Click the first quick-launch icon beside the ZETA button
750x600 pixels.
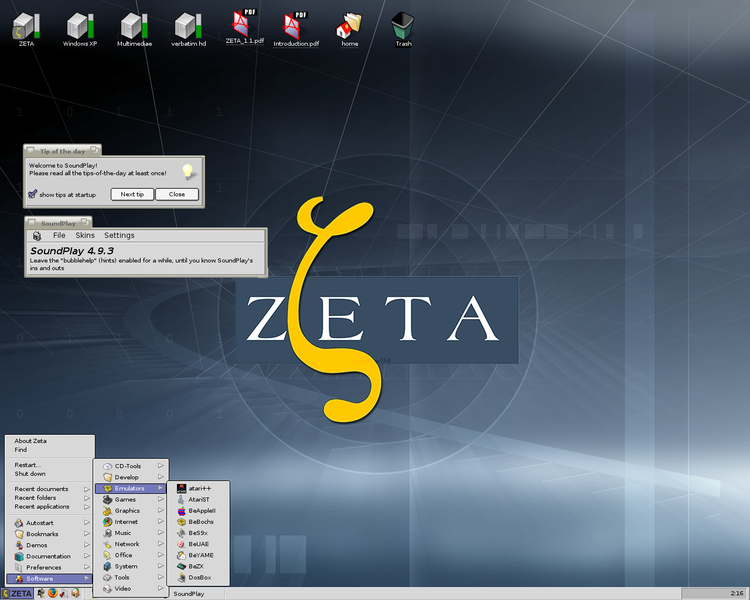pyautogui.click(x=41, y=593)
